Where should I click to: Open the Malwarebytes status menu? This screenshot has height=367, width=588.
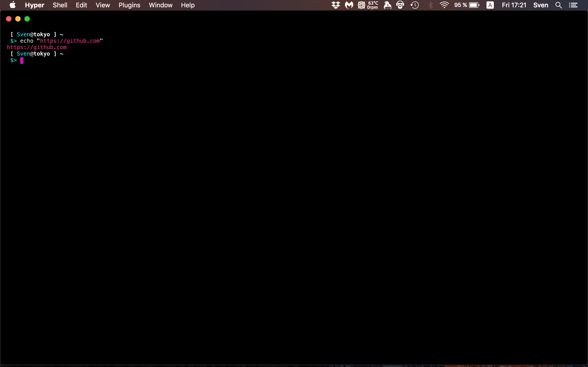pyautogui.click(x=349, y=5)
